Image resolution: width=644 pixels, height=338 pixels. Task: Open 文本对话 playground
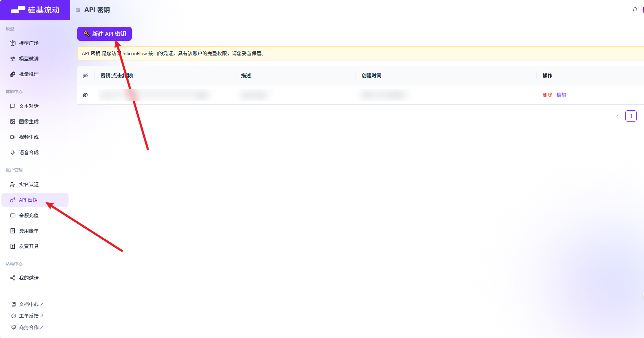29,106
